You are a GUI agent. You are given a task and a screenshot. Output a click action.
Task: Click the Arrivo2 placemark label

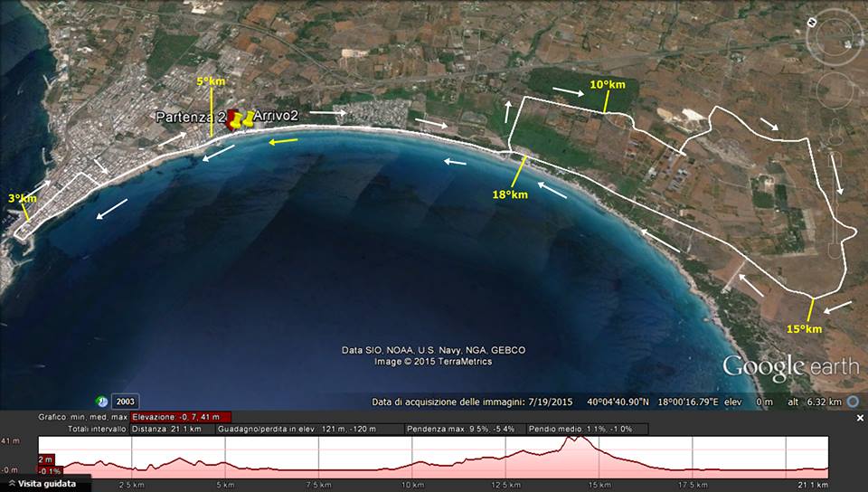[x=277, y=115]
